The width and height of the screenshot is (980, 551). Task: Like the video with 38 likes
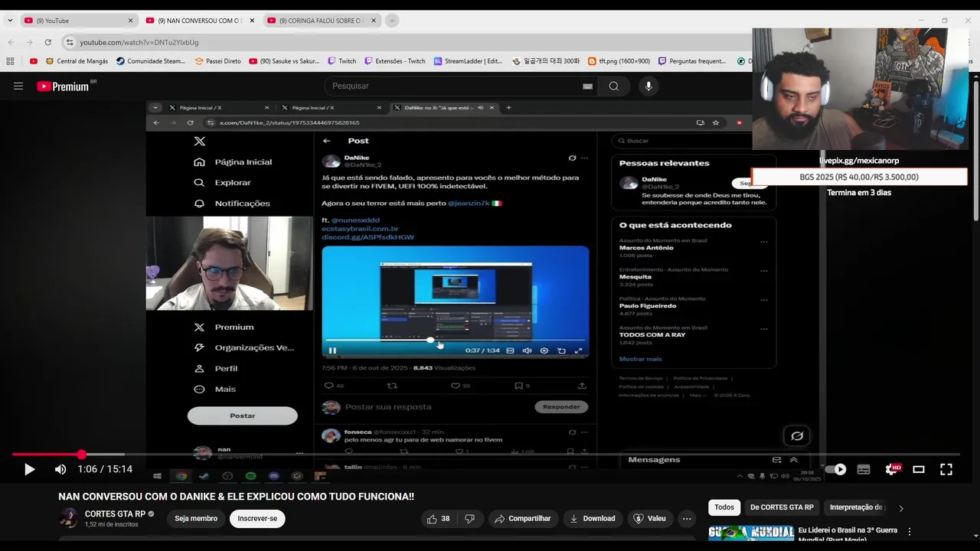(439, 518)
